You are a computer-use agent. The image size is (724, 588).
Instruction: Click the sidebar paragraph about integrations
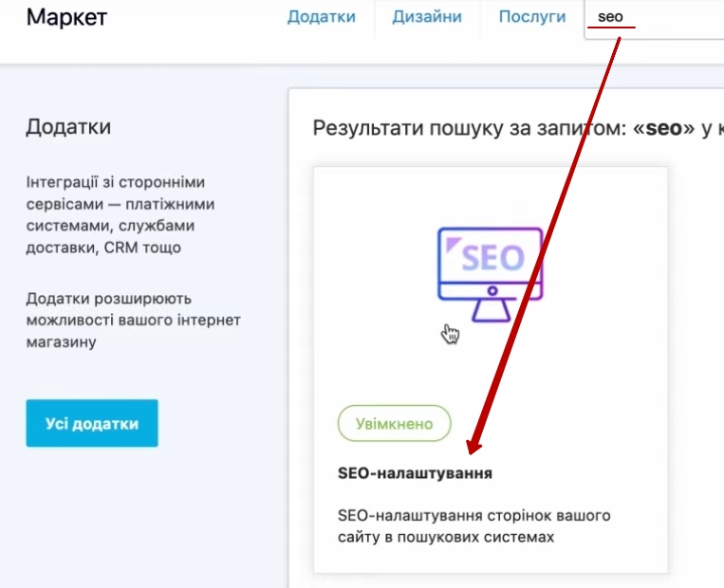pyautogui.click(x=119, y=214)
